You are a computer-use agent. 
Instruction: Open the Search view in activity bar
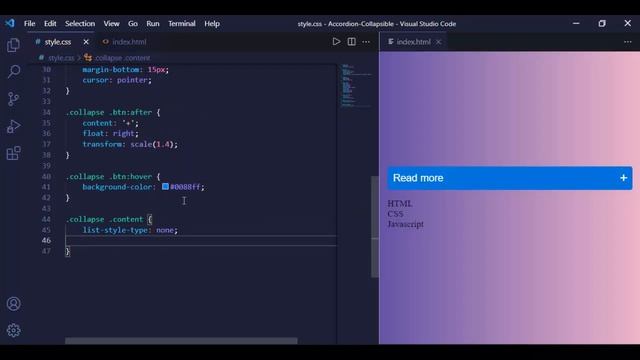pos(13,71)
